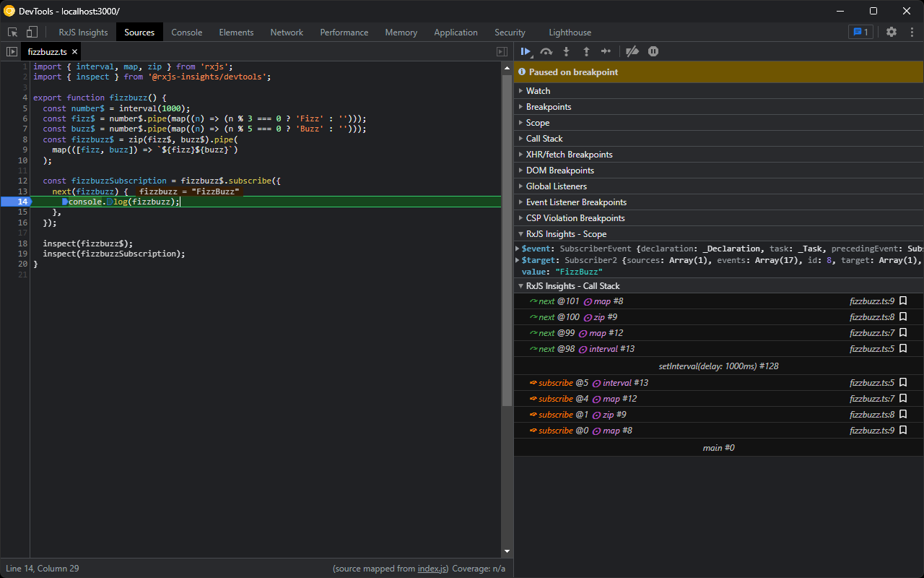
Task: Bookmark the next @99 map #12 frame
Action: (x=903, y=333)
